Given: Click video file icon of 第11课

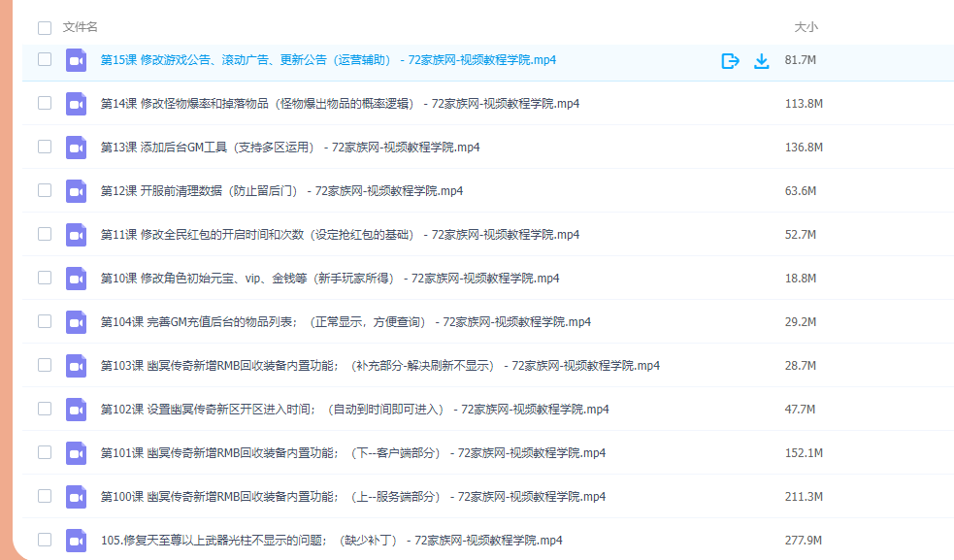Looking at the screenshot, I should (77, 235).
